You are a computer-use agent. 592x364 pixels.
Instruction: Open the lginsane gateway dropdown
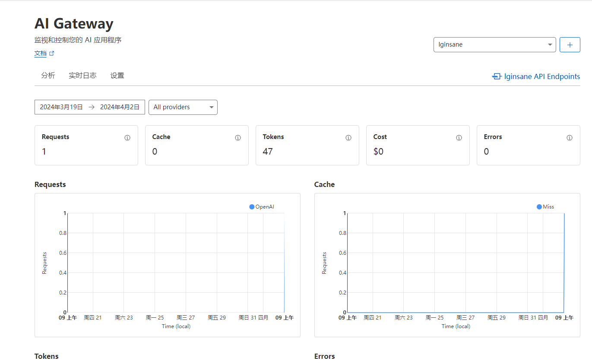coord(494,44)
